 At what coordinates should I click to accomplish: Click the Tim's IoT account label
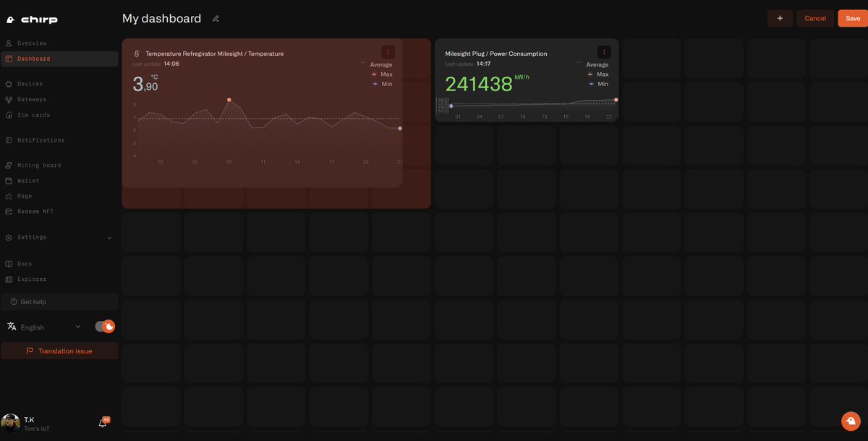click(x=37, y=429)
